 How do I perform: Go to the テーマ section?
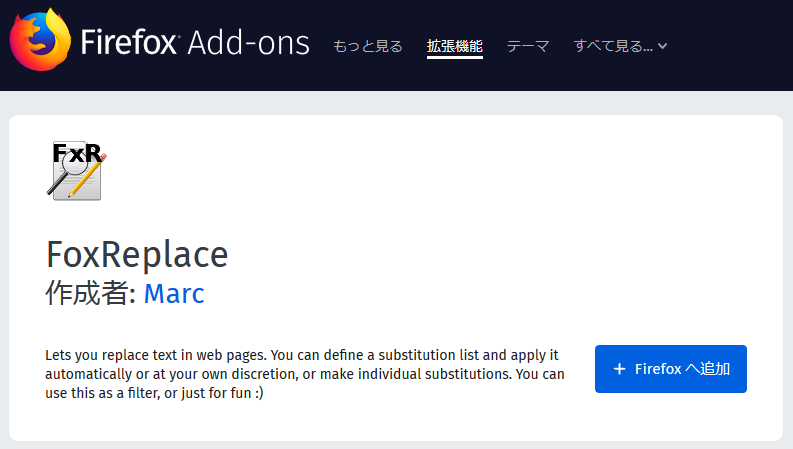[x=528, y=46]
